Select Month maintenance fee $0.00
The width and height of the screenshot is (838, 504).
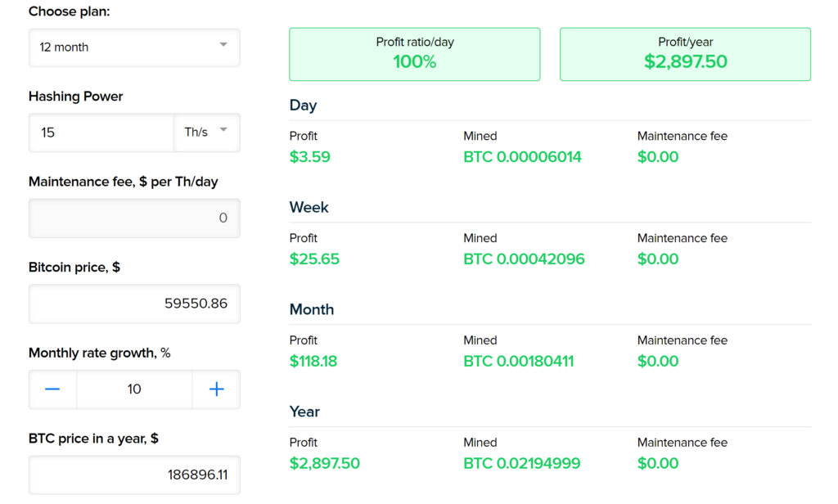pyautogui.click(x=658, y=362)
